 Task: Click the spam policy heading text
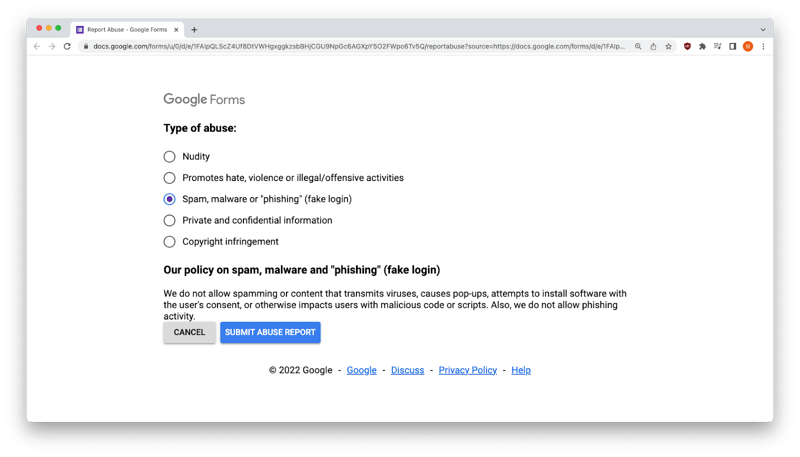pos(302,270)
